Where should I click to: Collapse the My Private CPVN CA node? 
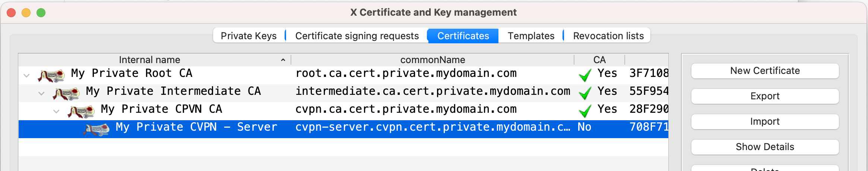[56, 111]
